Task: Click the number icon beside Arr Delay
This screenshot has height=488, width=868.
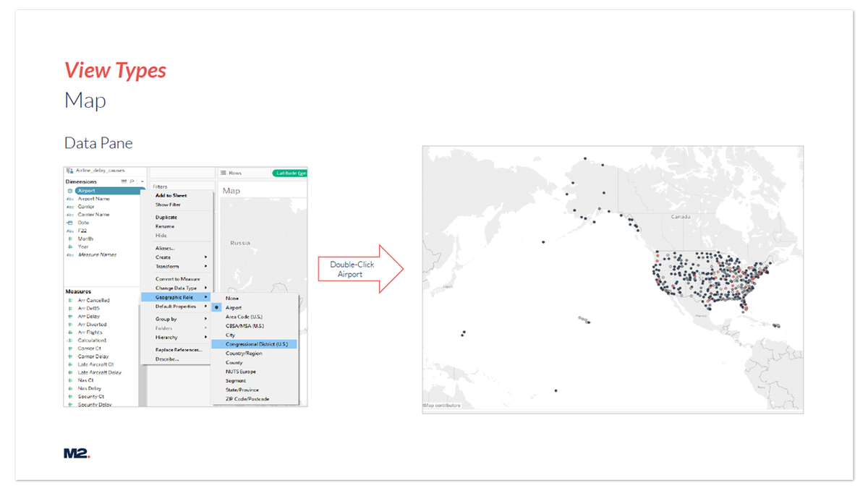Action: pyautogui.click(x=70, y=316)
